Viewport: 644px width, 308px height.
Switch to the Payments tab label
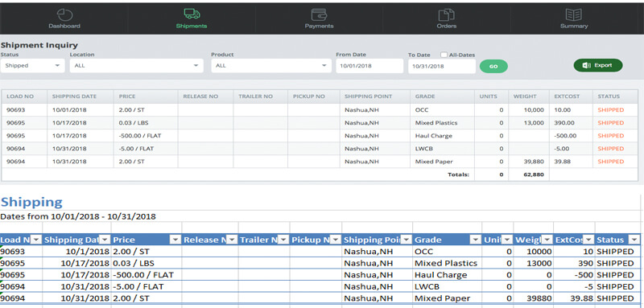coord(319,26)
